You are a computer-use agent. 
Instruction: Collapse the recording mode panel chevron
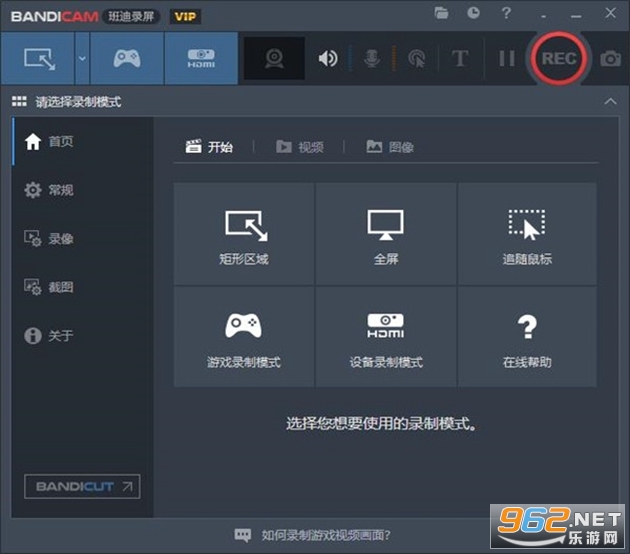click(610, 101)
